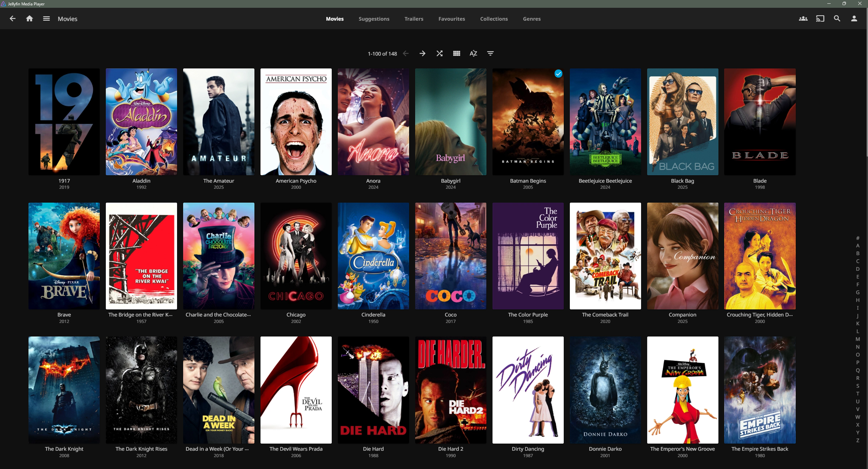Jump to letter G in alphabet picker
The image size is (868, 469).
tap(857, 292)
